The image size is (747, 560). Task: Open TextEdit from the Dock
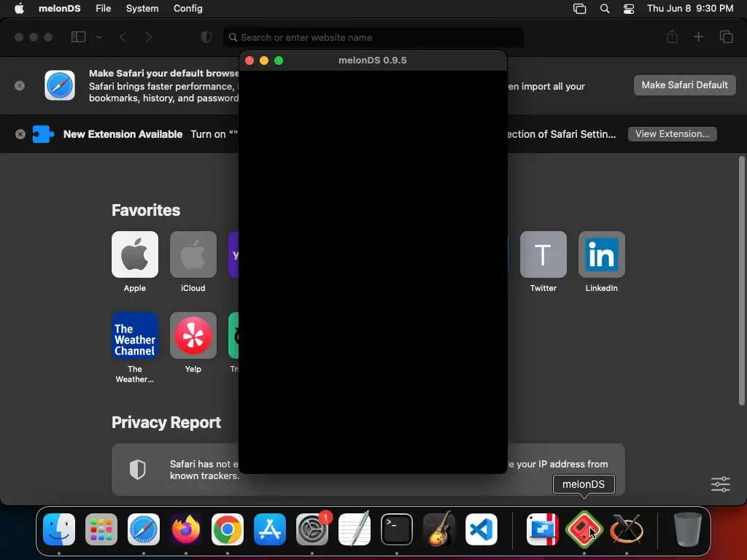355,529
